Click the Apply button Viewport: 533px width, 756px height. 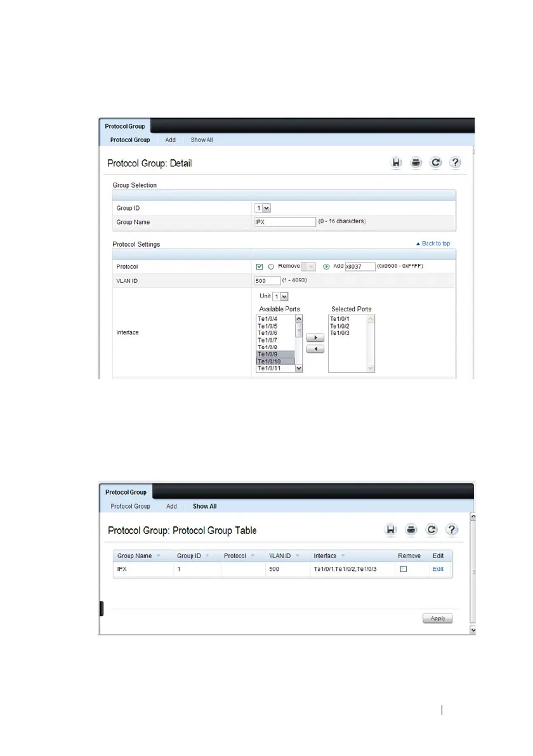click(x=437, y=618)
